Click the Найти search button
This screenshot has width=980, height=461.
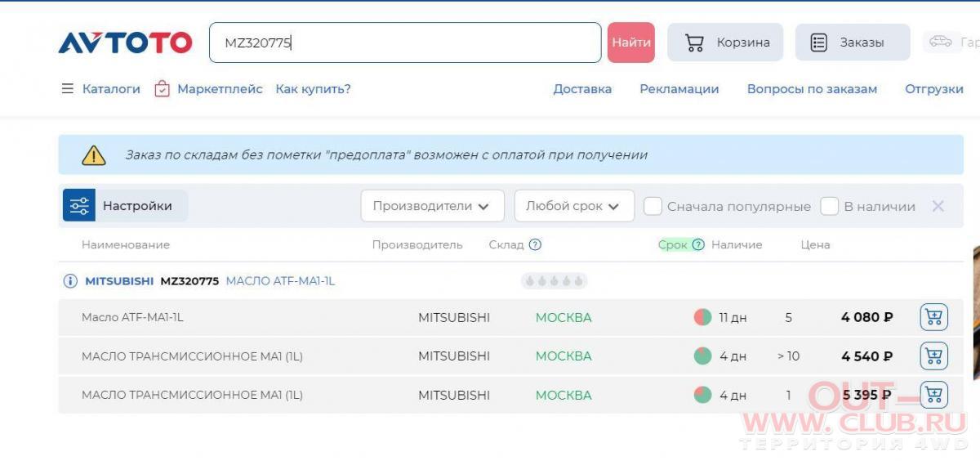[x=631, y=43]
